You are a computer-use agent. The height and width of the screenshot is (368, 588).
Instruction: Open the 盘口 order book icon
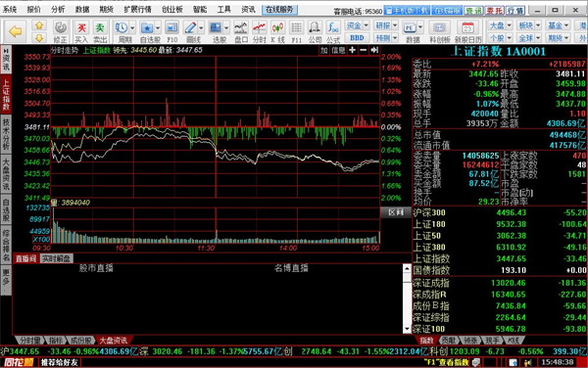click(x=241, y=31)
